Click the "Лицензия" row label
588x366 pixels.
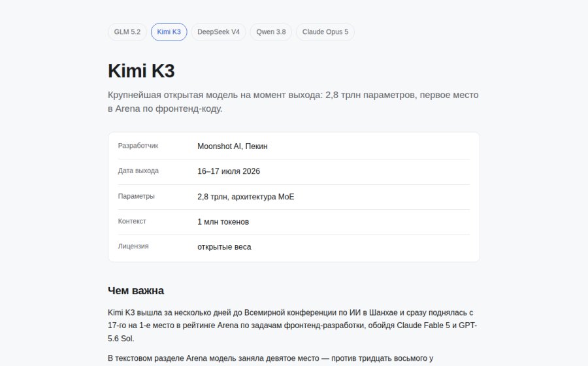point(133,246)
